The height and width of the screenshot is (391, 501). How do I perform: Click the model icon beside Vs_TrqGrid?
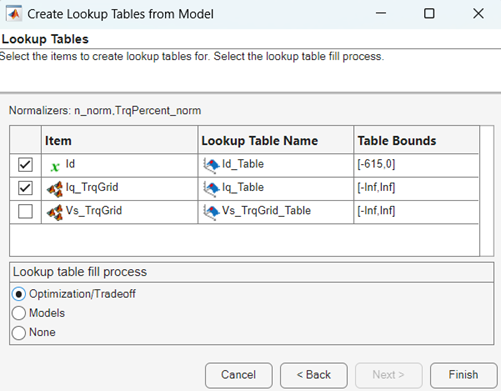point(55,213)
